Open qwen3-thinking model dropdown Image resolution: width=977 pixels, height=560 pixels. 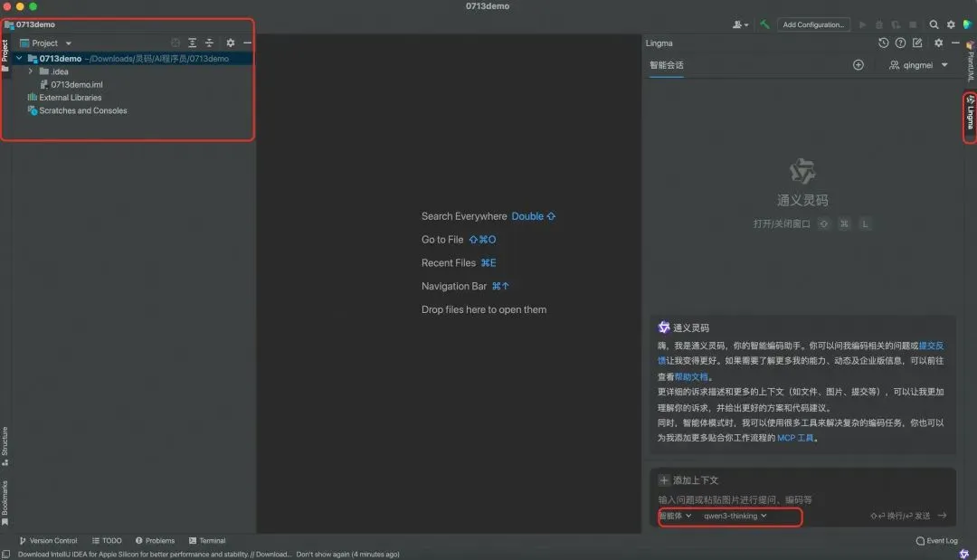click(735, 516)
